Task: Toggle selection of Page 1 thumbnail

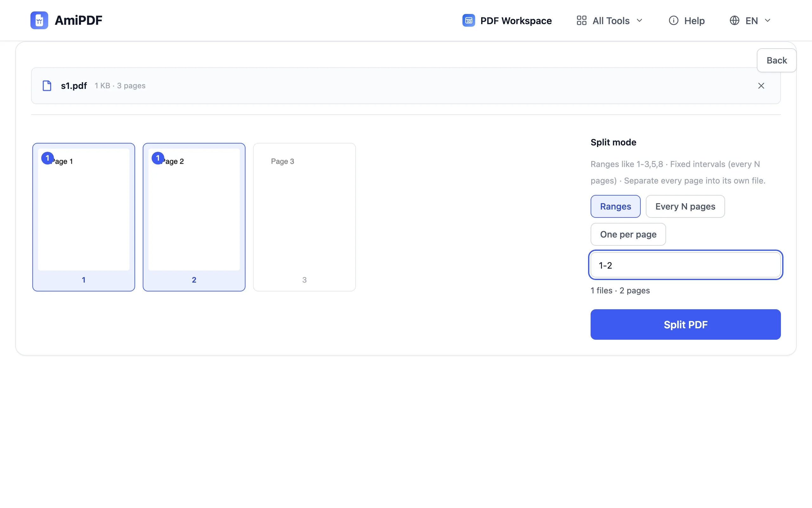Action: (x=83, y=217)
